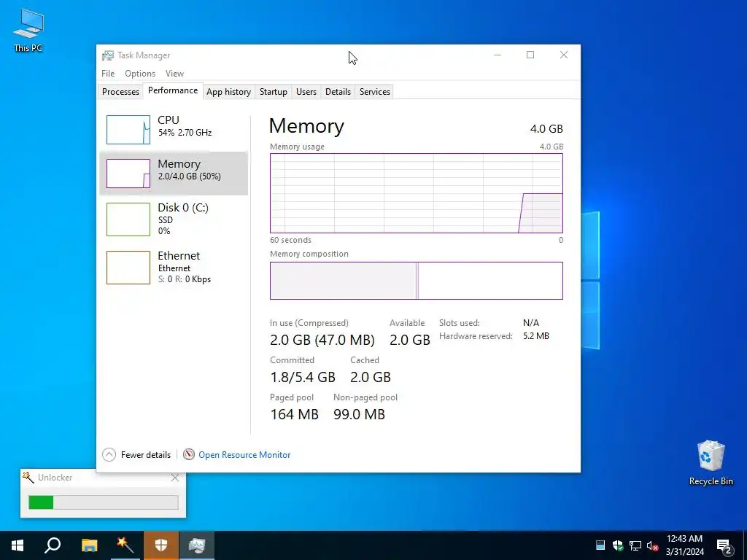The image size is (747, 560).
Task: Open the clock showing 12:43 AM
Action: click(x=684, y=545)
